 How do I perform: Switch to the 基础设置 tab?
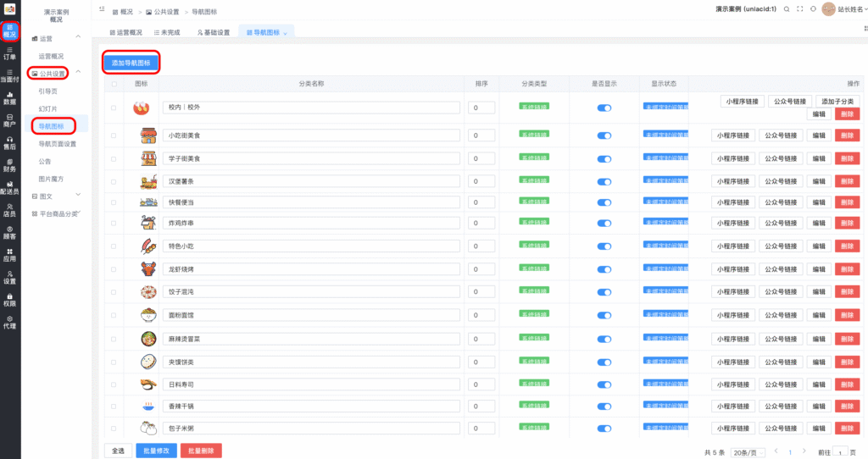(214, 32)
